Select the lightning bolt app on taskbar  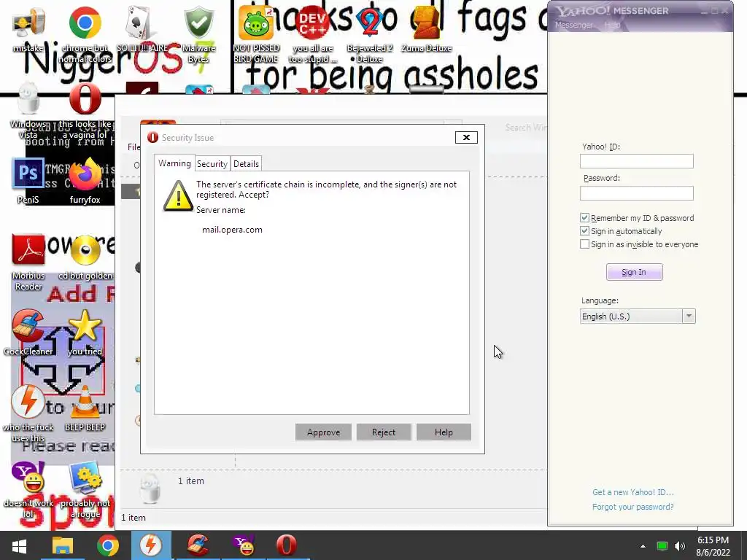click(151, 545)
